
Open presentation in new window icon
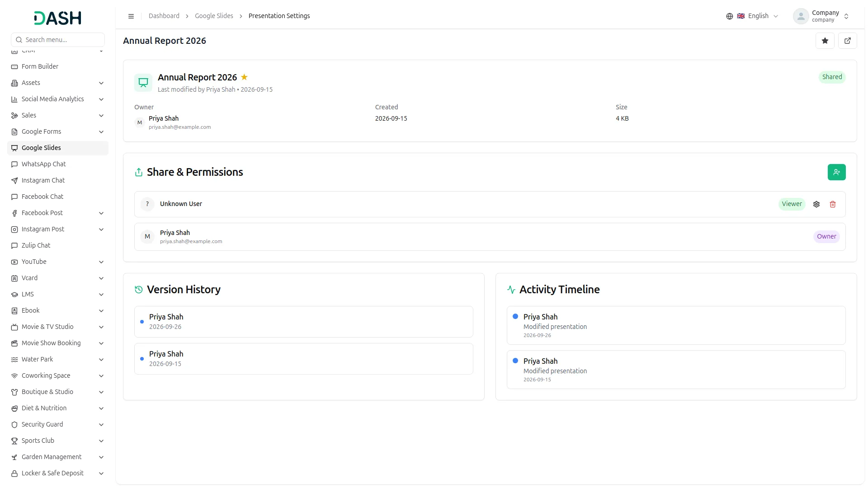coord(848,41)
